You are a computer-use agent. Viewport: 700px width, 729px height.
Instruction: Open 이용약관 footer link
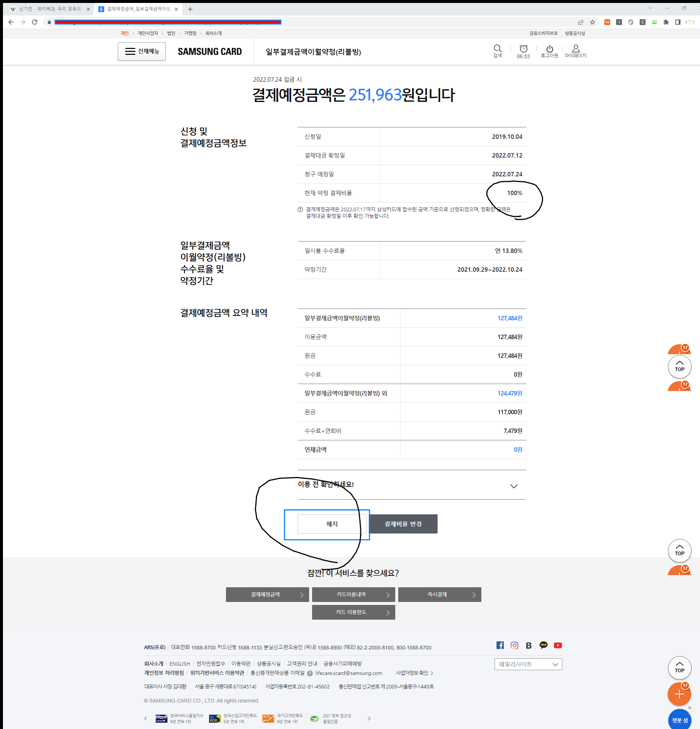(241, 663)
